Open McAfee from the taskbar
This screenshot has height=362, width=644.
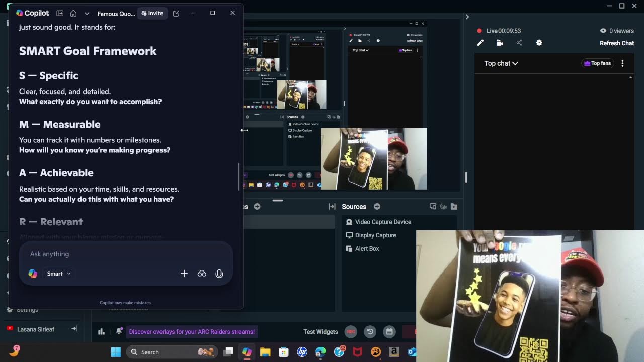click(x=357, y=352)
